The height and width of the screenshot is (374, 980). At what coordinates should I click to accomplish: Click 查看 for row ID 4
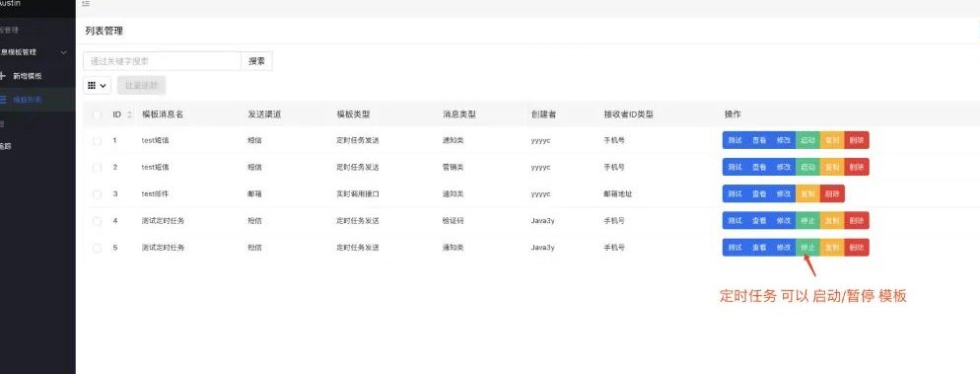759,221
